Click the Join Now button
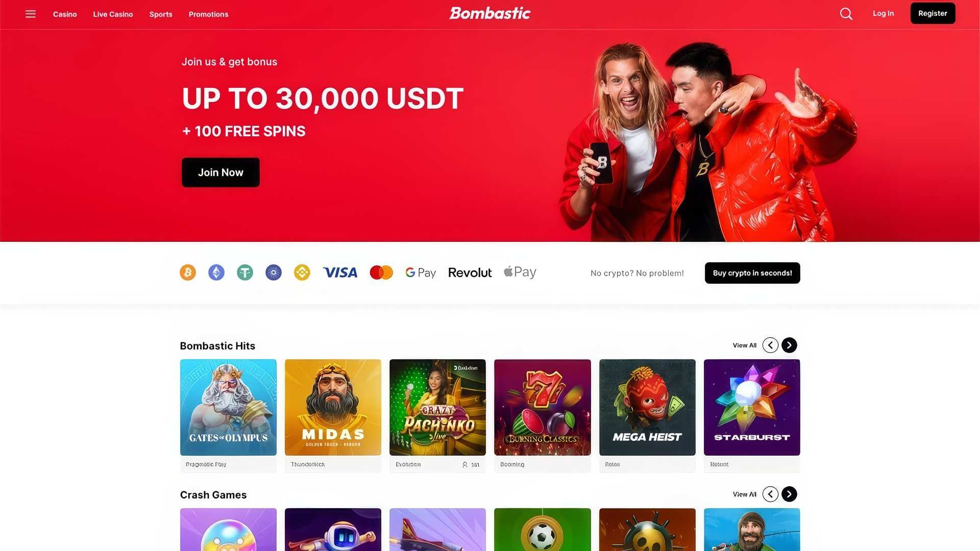This screenshot has height=551, width=980. pyautogui.click(x=220, y=172)
